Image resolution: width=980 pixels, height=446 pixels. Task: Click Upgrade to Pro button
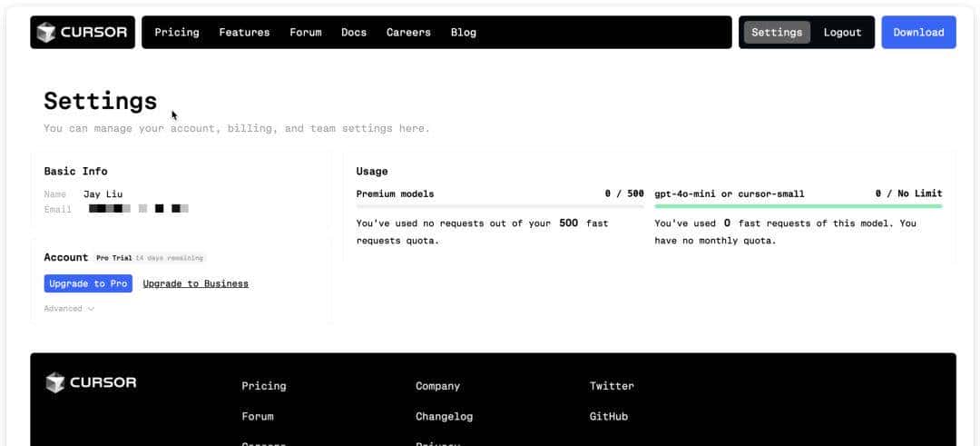click(x=88, y=283)
